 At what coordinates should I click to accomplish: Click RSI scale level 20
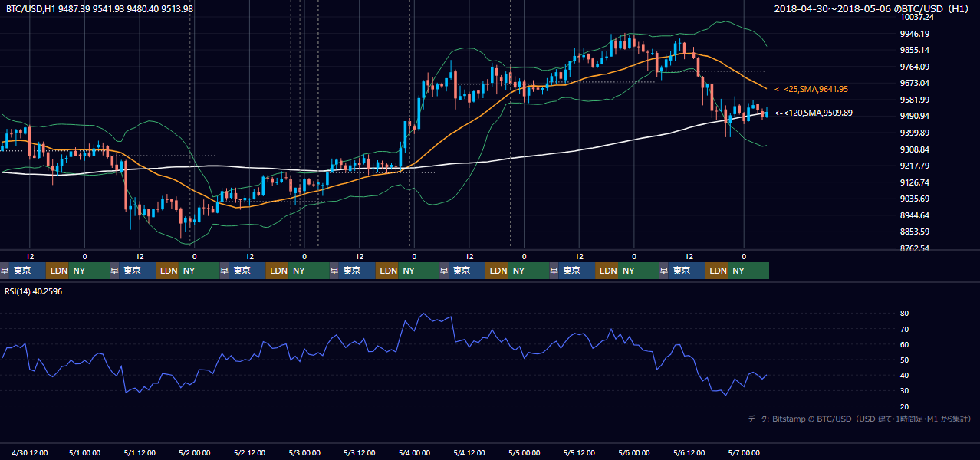click(904, 406)
